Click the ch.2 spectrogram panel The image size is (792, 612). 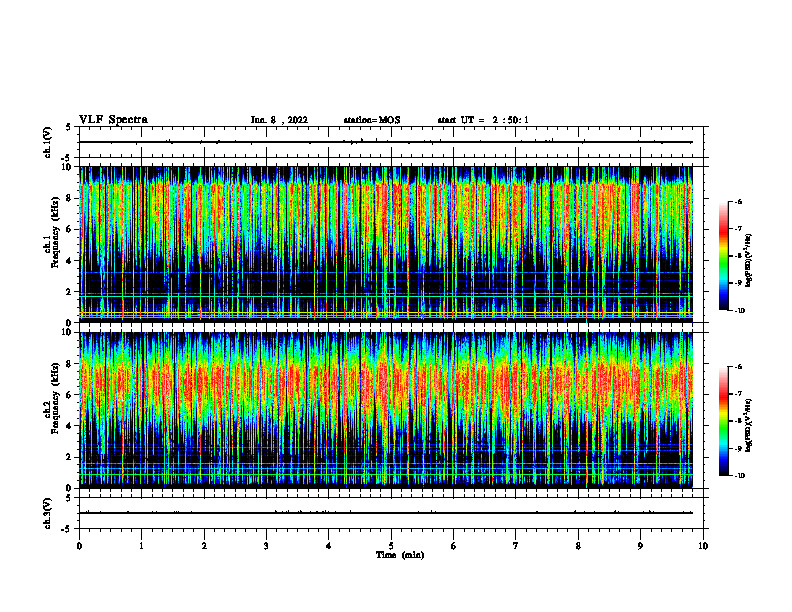point(386,410)
